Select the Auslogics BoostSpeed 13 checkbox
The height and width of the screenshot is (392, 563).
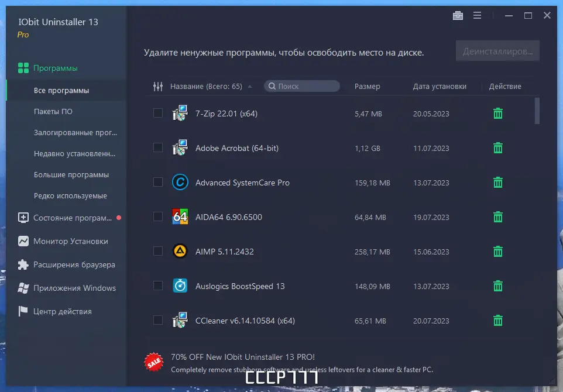click(158, 286)
